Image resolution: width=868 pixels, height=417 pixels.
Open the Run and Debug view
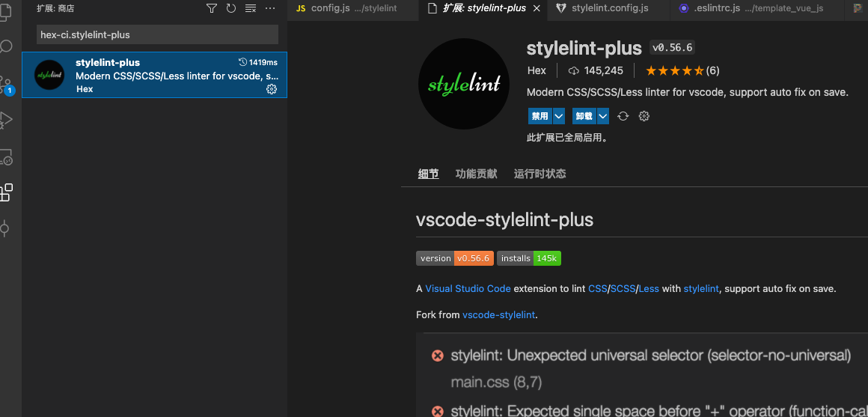click(x=5, y=120)
